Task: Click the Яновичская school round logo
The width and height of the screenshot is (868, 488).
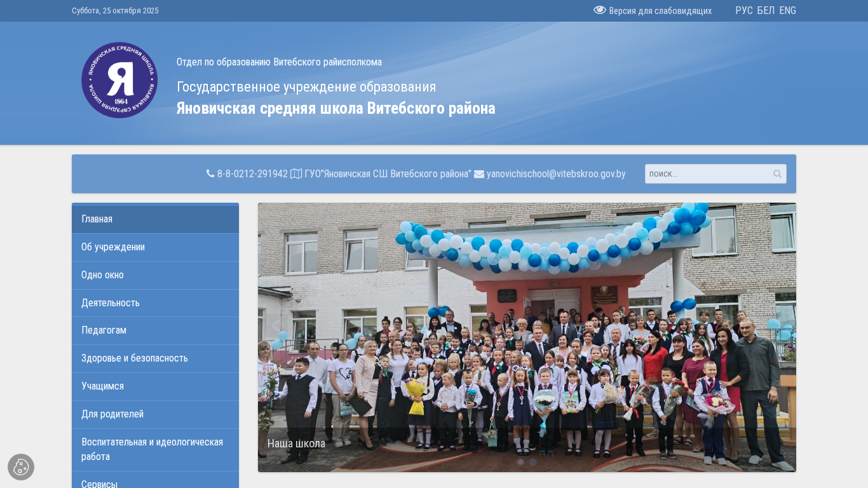Action: [119, 80]
